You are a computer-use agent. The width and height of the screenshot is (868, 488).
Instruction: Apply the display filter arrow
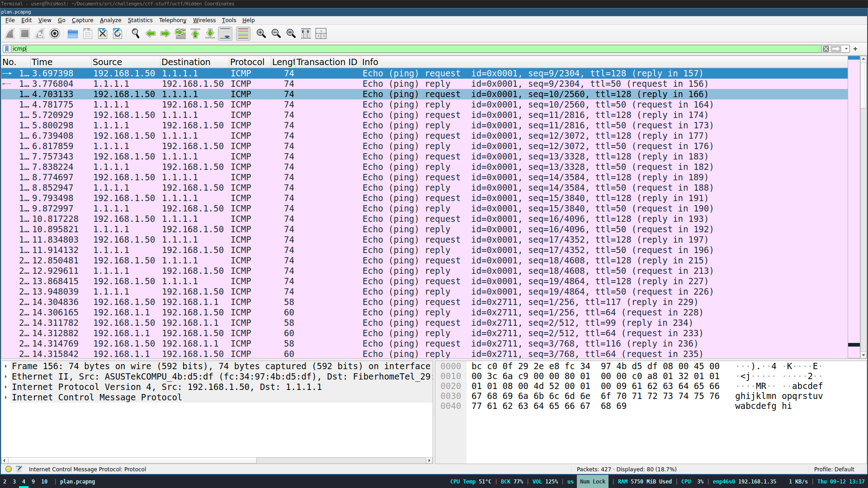pyautogui.click(x=836, y=49)
